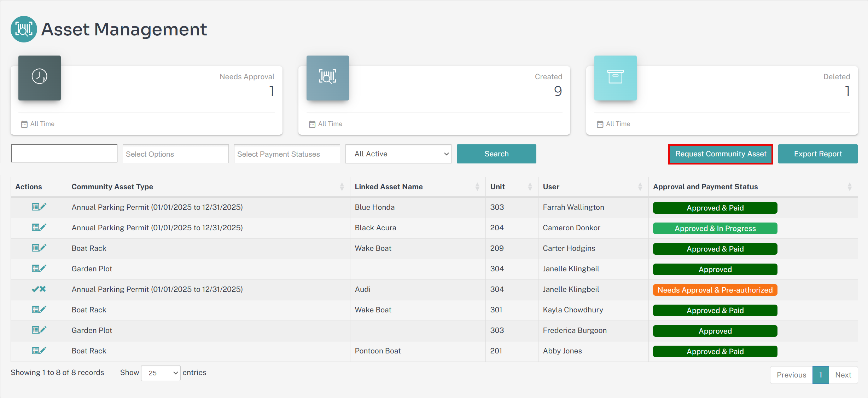Click All Time filter in Deleted card
This screenshot has height=398, width=868.
[618, 124]
